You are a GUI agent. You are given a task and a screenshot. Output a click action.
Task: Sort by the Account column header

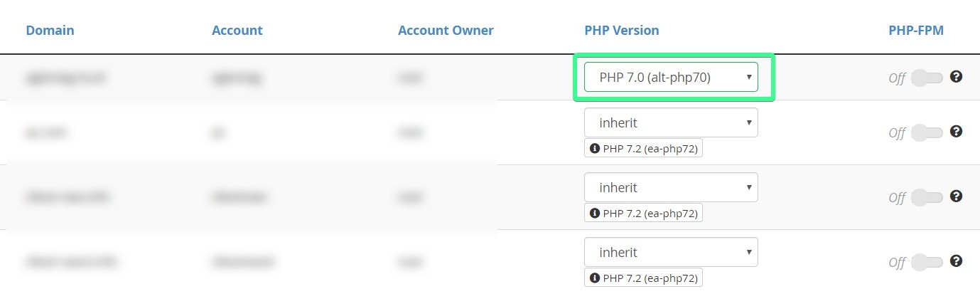pyautogui.click(x=237, y=31)
